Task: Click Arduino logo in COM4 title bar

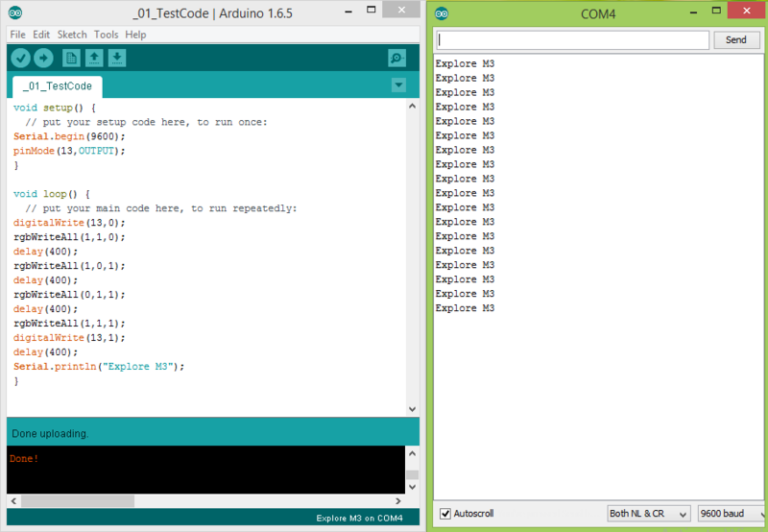Action: coord(442,13)
